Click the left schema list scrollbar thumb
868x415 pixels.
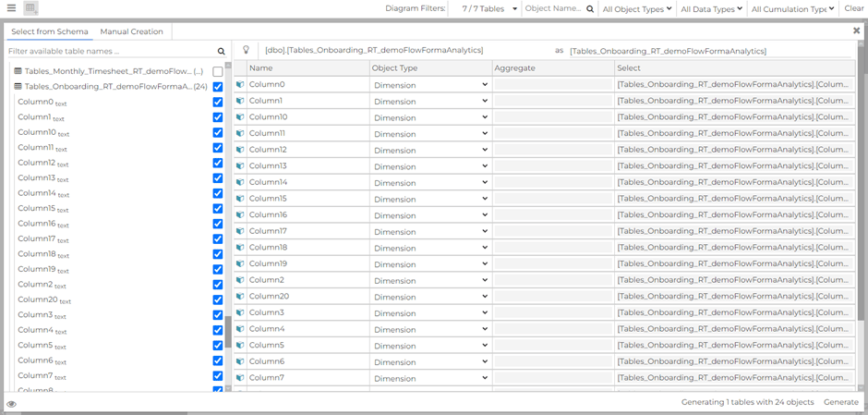(227, 331)
